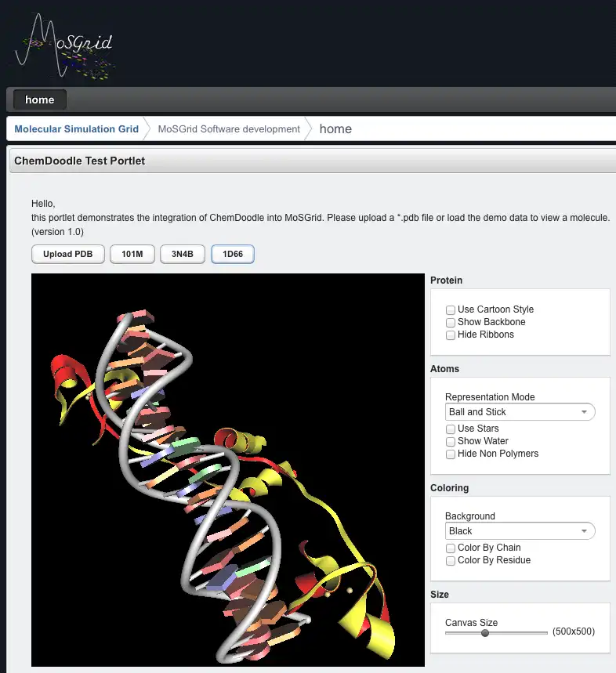This screenshot has height=673, width=616.
Task: Click the ChemDoodle Test Portlet title
Action: [79, 161]
